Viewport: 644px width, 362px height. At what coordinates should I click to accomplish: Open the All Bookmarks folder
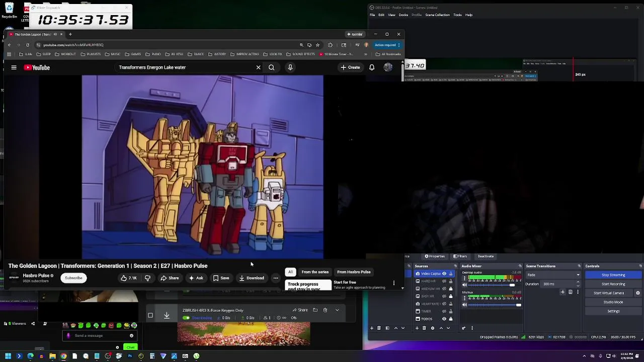point(388,54)
